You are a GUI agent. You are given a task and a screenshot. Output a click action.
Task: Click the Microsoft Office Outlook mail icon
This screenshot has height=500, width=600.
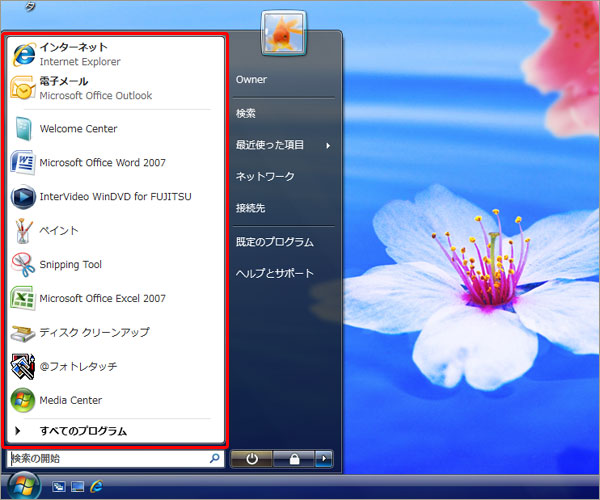click(23, 88)
